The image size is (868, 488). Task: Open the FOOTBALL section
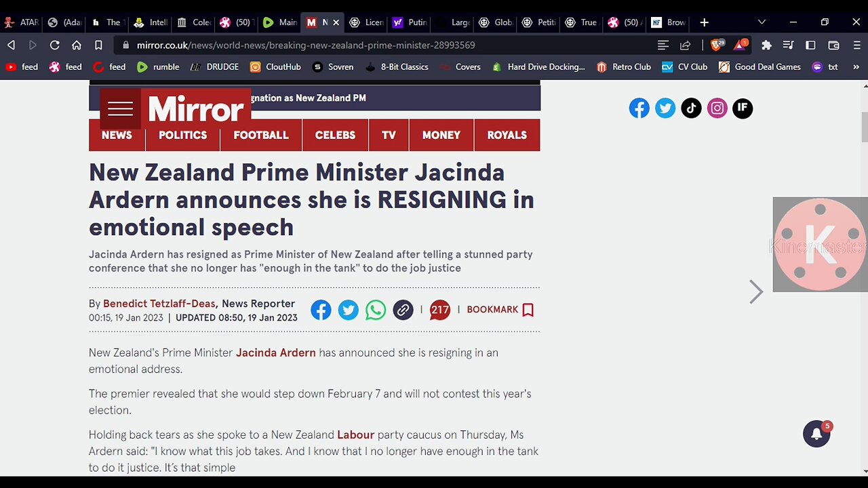261,135
